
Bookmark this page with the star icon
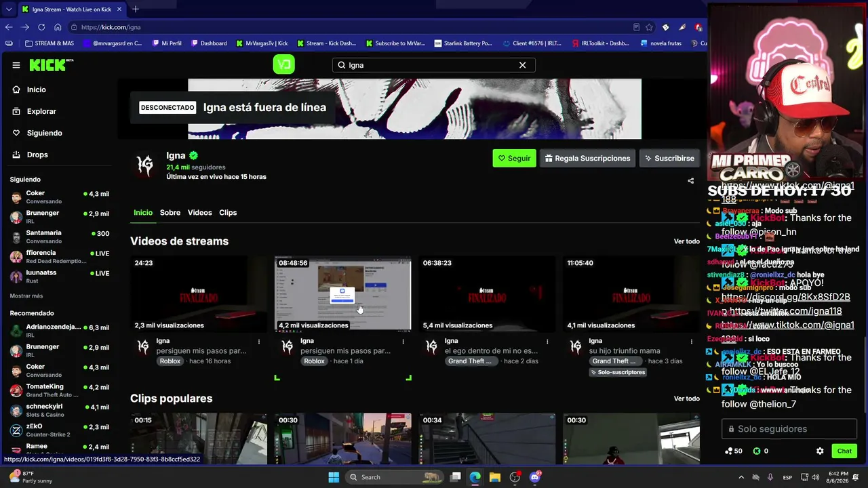pyautogui.click(x=649, y=27)
